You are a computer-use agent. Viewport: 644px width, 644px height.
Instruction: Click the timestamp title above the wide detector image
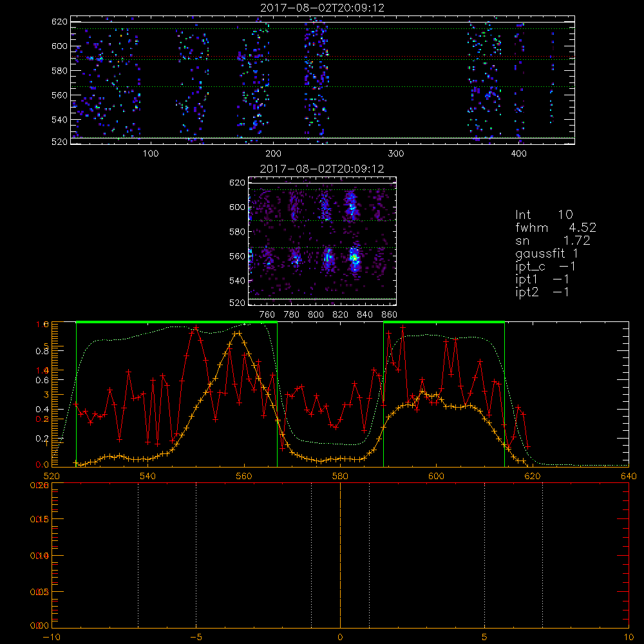(323, 8)
